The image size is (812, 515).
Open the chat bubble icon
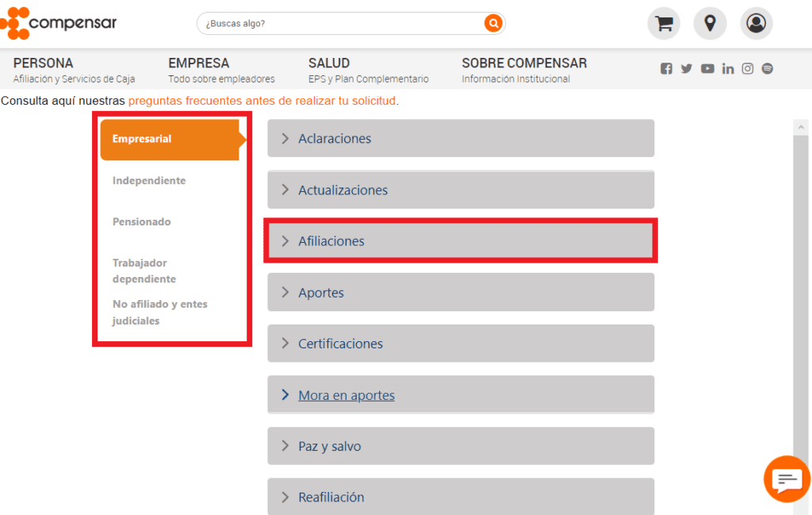tap(786, 478)
